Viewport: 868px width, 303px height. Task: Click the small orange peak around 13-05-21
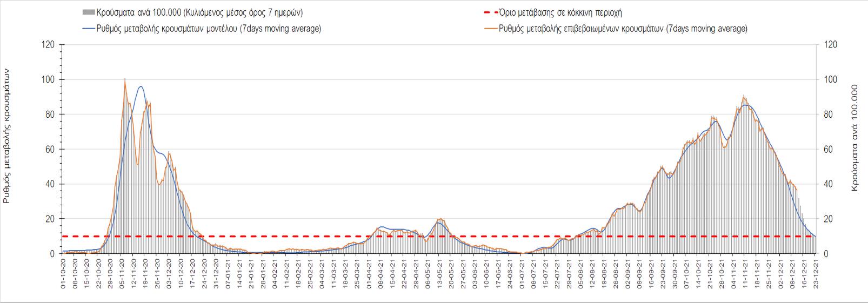click(x=441, y=219)
